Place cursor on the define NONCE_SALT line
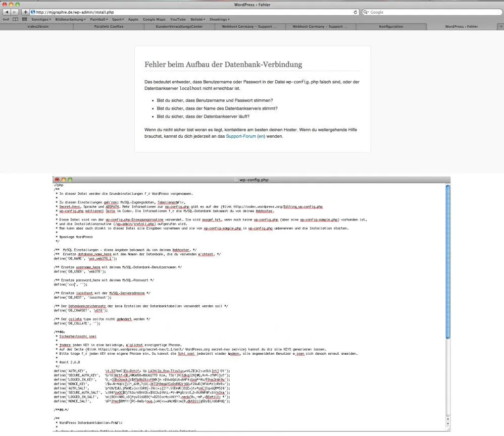Screen dimensions: 504x436 142,401
